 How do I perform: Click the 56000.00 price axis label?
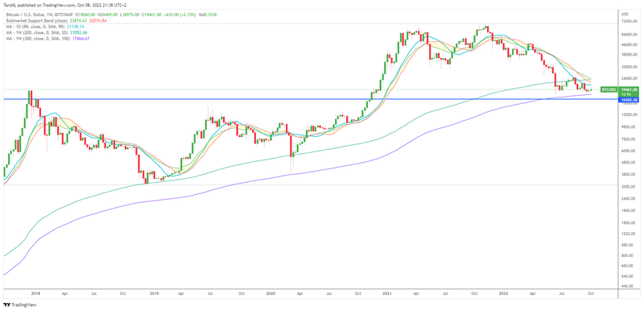[x=630, y=35]
